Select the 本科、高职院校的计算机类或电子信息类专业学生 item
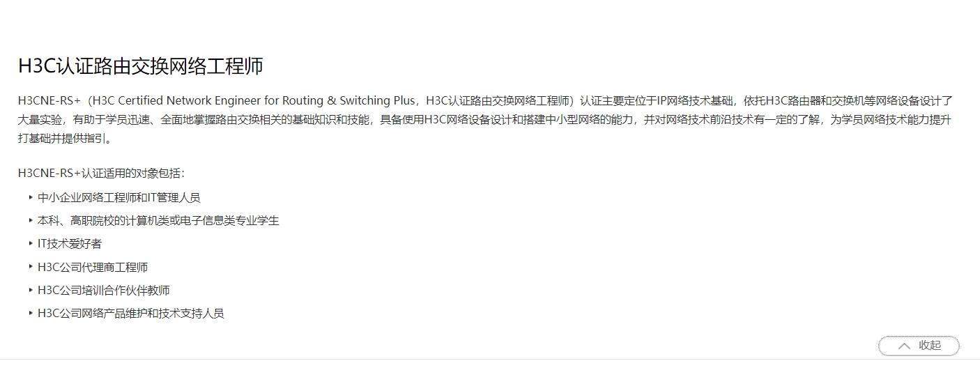This screenshot has width=980, height=384. point(158,220)
